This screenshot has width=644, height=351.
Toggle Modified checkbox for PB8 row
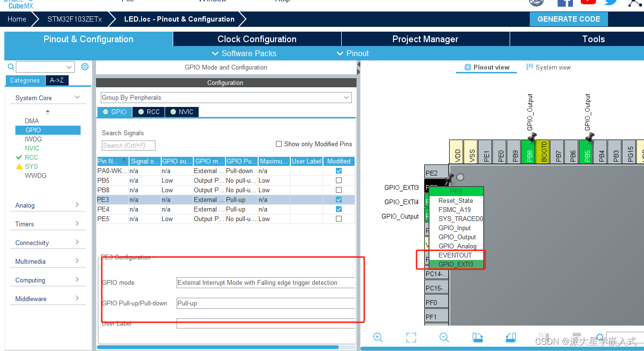pyautogui.click(x=339, y=190)
